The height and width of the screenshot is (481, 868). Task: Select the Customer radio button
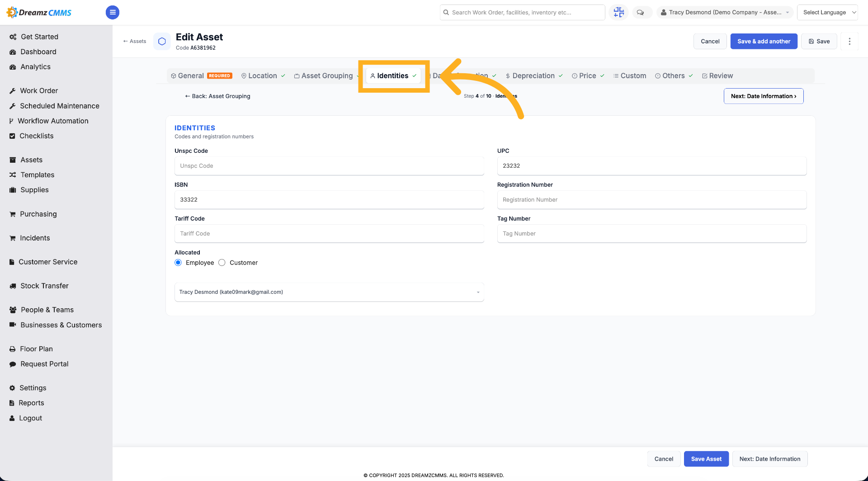coord(222,263)
